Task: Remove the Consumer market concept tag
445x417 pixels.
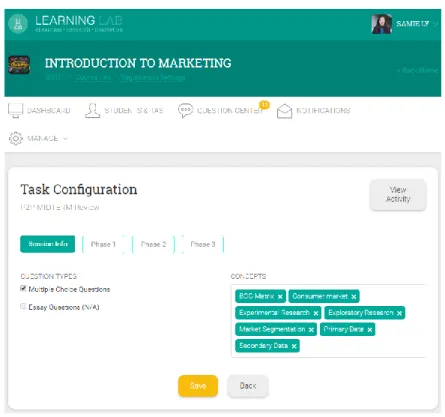Action: (354, 297)
